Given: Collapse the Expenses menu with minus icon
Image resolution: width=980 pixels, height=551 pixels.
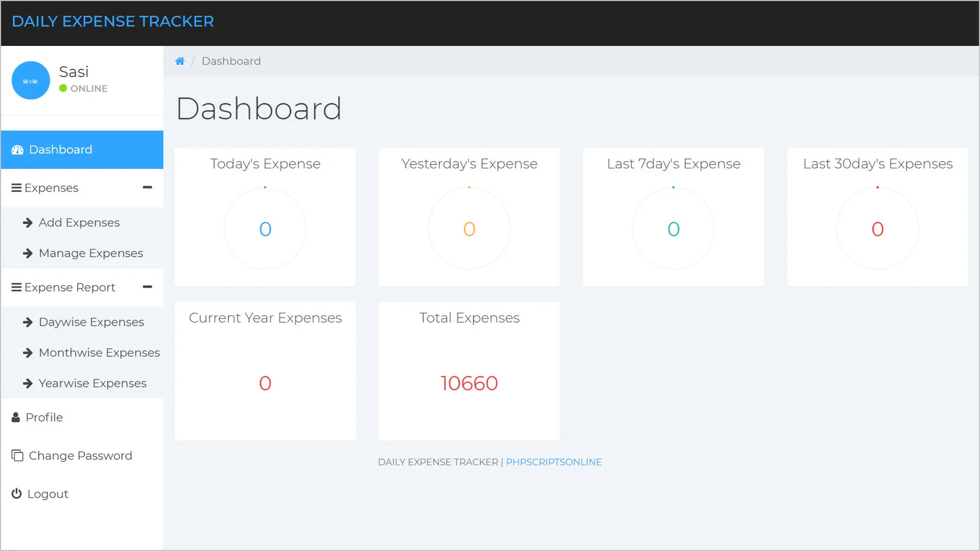Looking at the screenshot, I should click(147, 187).
